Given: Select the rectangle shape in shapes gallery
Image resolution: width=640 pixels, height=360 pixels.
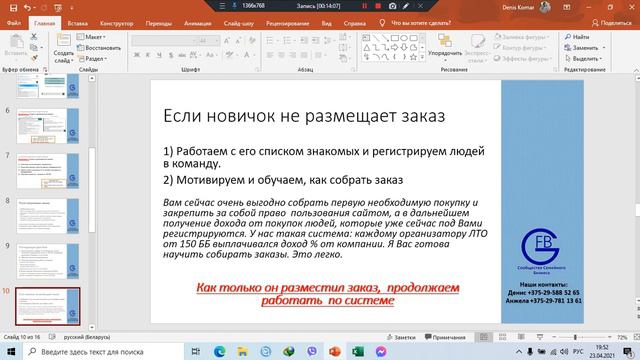Looking at the screenshot, I should 394,38.
